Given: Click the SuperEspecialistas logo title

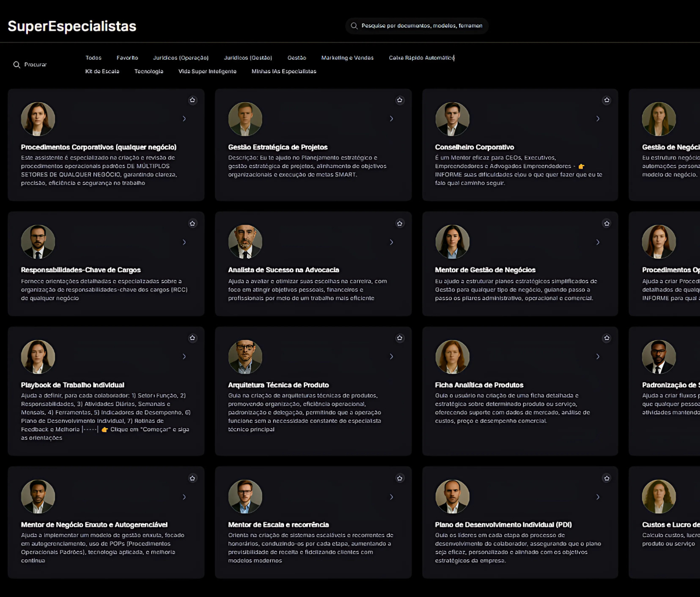Looking at the screenshot, I should [x=72, y=26].
